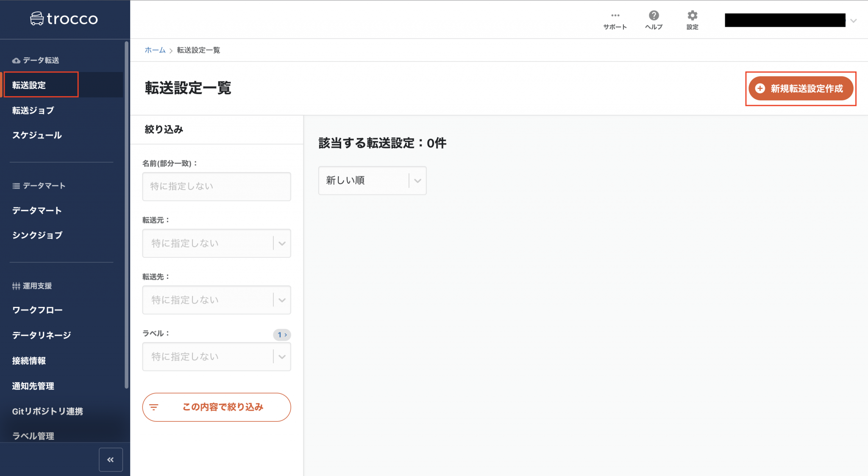Collapse the sidebar with the chevron button
868x476 pixels.
pyautogui.click(x=111, y=459)
